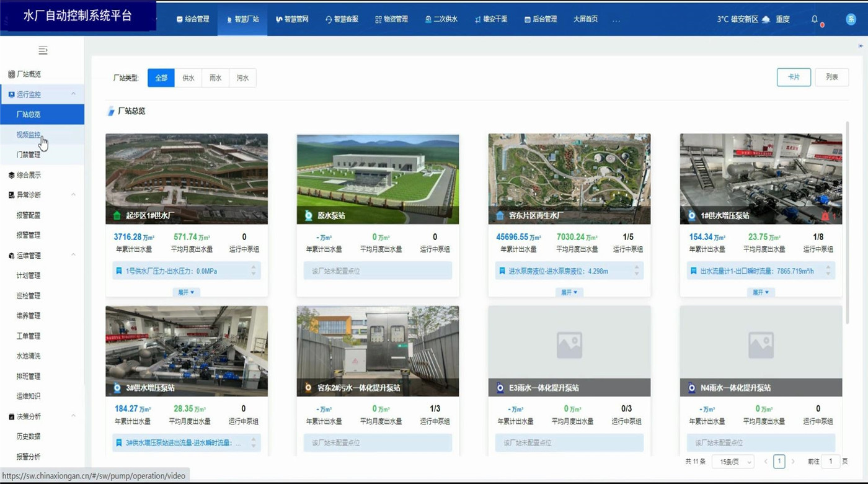Click the red alarm icon on 1#供水增压泵站 card
Screen dimensions: 868x484
click(x=825, y=216)
